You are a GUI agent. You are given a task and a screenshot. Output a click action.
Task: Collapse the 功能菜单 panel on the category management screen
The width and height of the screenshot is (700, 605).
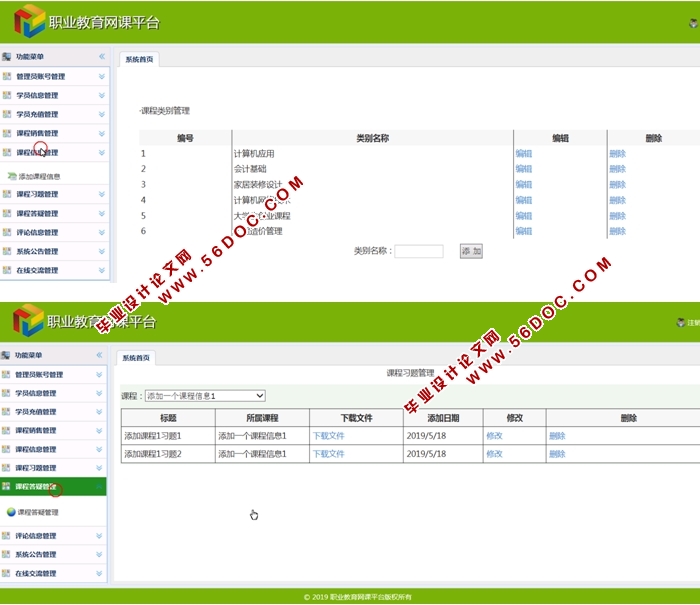[x=101, y=57]
